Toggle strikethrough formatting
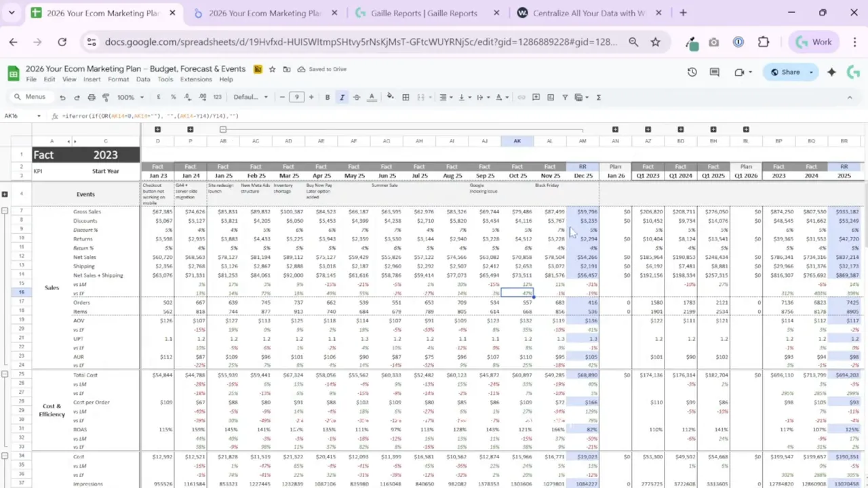 pyautogui.click(x=356, y=97)
